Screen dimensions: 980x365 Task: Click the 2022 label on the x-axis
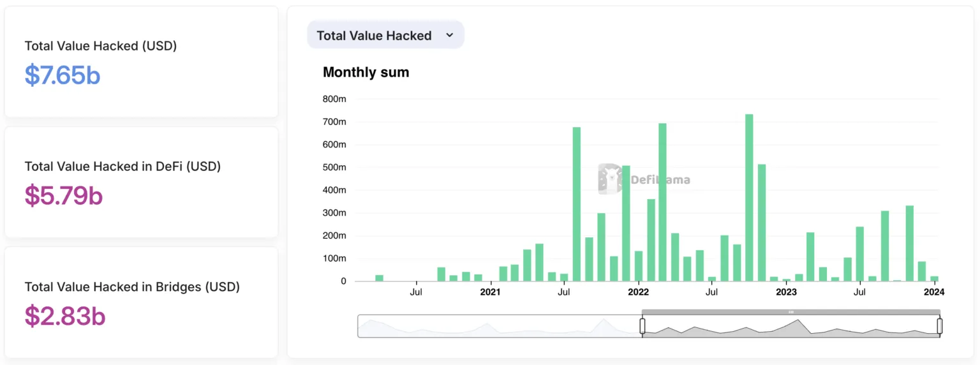pyautogui.click(x=638, y=292)
